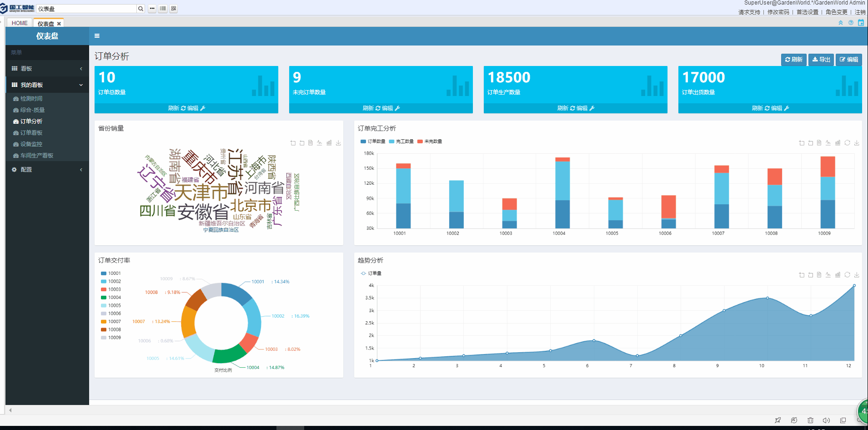This screenshot has width=868, height=430.
Task: Switch to the HOME tab
Action: point(20,23)
